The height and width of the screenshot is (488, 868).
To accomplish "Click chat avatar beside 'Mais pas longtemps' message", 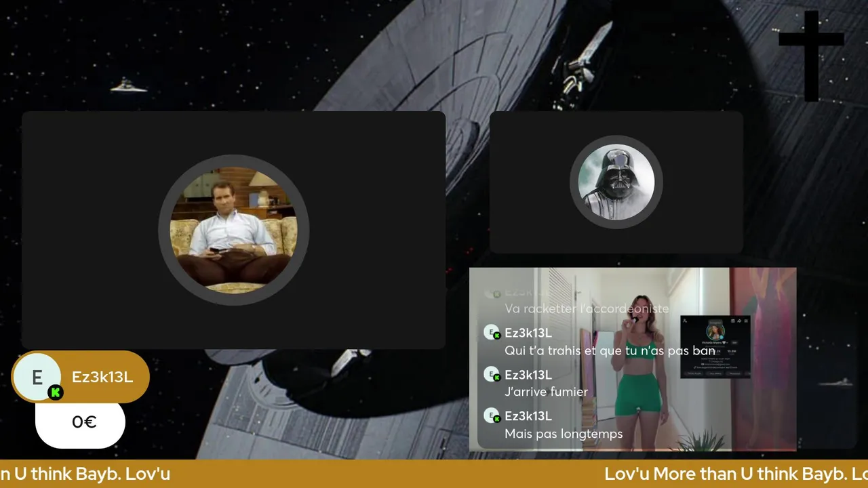I will point(492,415).
